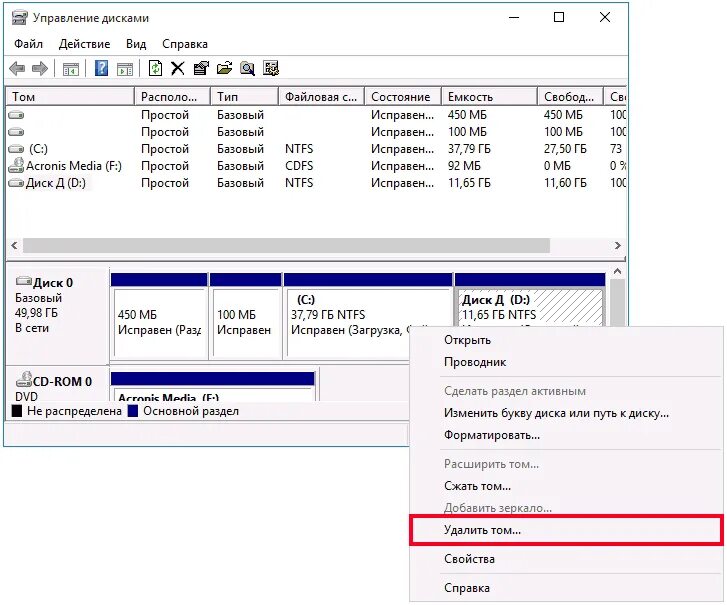This screenshot has height=605, width=727.
Task: Click the disk map scroll up arrow
Action: pos(617,272)
